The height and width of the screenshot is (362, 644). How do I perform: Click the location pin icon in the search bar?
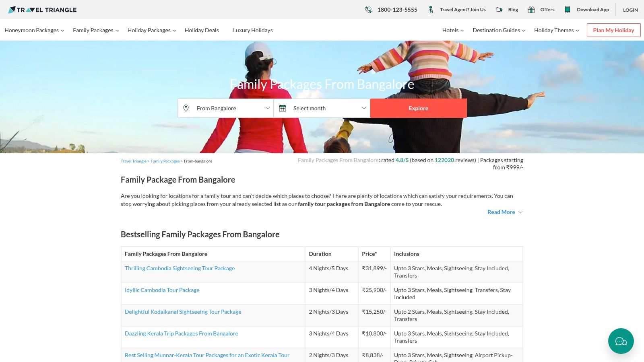tap(186, 108)
